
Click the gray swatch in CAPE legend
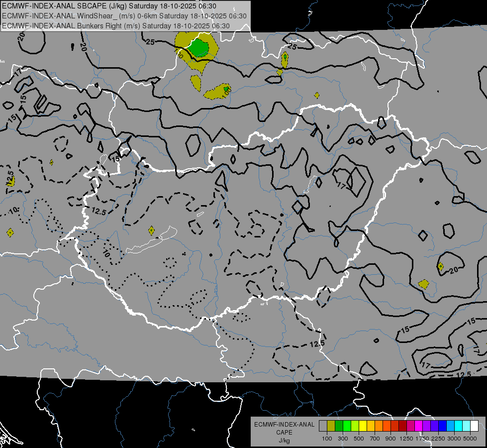(x=323, y=426)
